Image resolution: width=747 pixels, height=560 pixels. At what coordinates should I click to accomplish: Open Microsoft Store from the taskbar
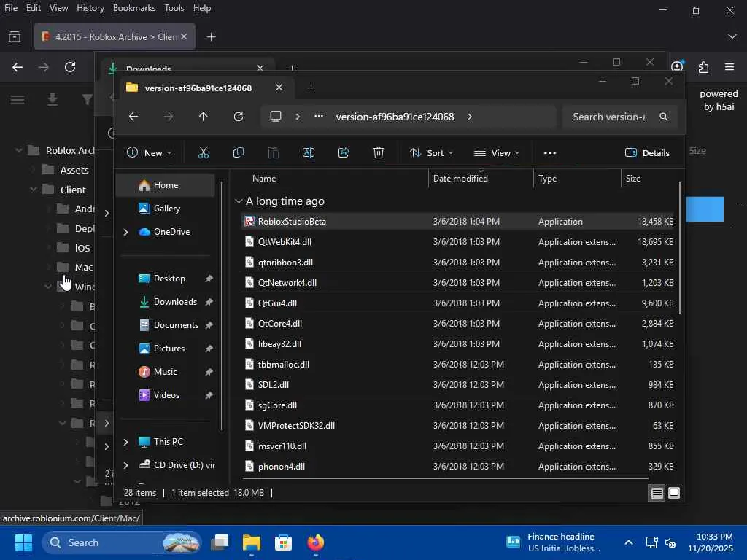click(x=284, y=542)
